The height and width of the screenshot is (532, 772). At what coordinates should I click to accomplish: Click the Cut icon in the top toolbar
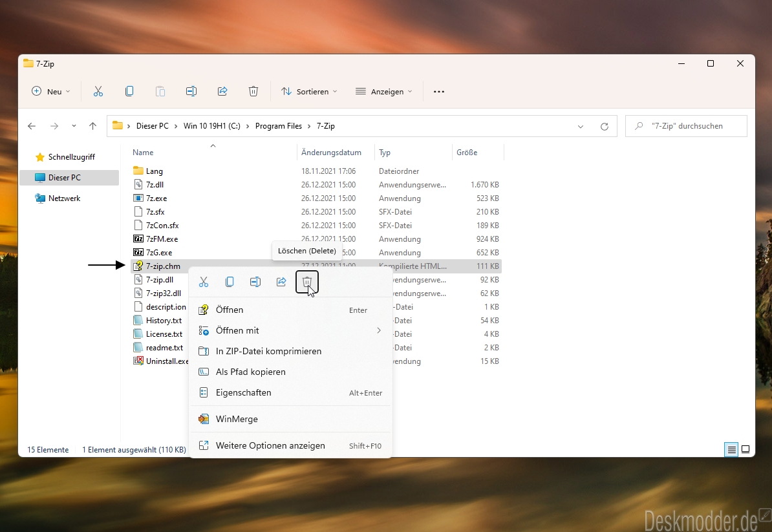coord(98,92)
